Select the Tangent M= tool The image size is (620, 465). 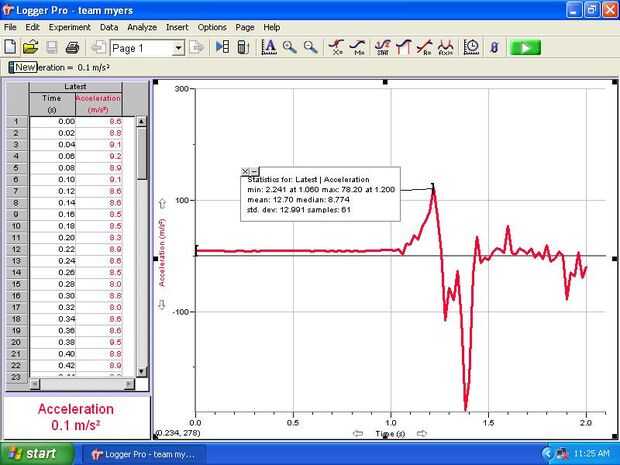(x=357, y=47)
